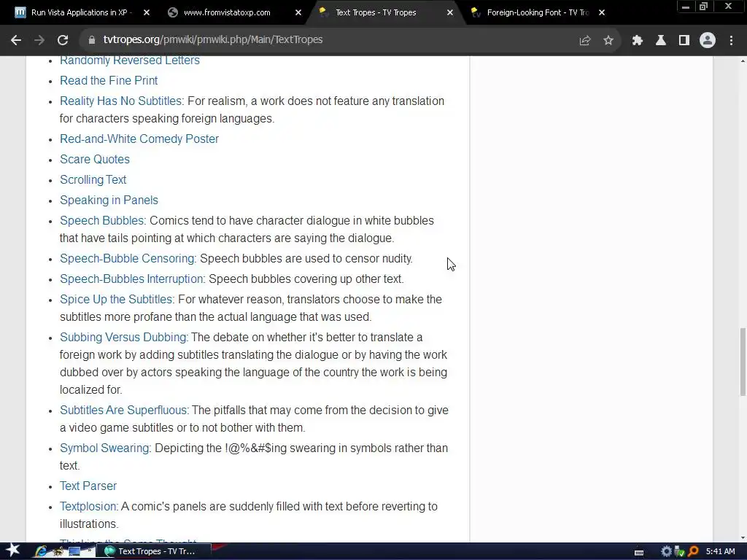The width and height of the screenshot is (747, 560).
Task: Bookmark this page with the star
Action: [608, 41]
